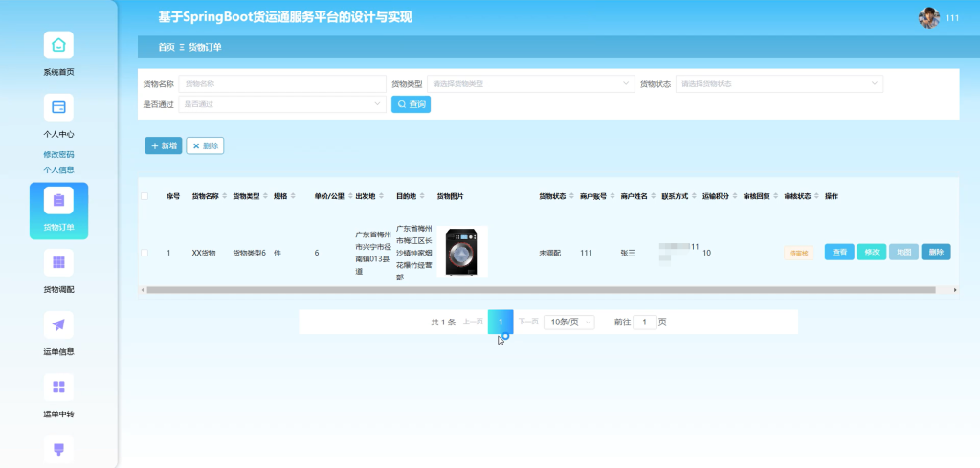Sort by 货物状态 column arrows

[x=571, y=196]
